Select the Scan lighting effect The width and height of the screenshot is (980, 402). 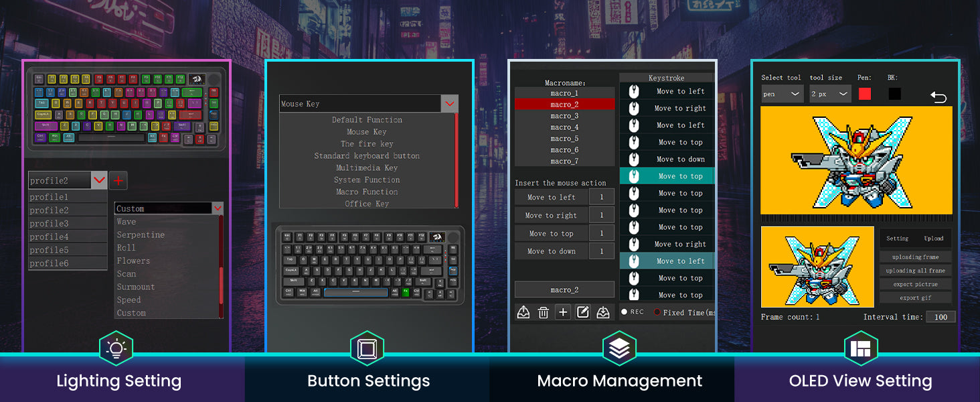(x=127, y=273)
